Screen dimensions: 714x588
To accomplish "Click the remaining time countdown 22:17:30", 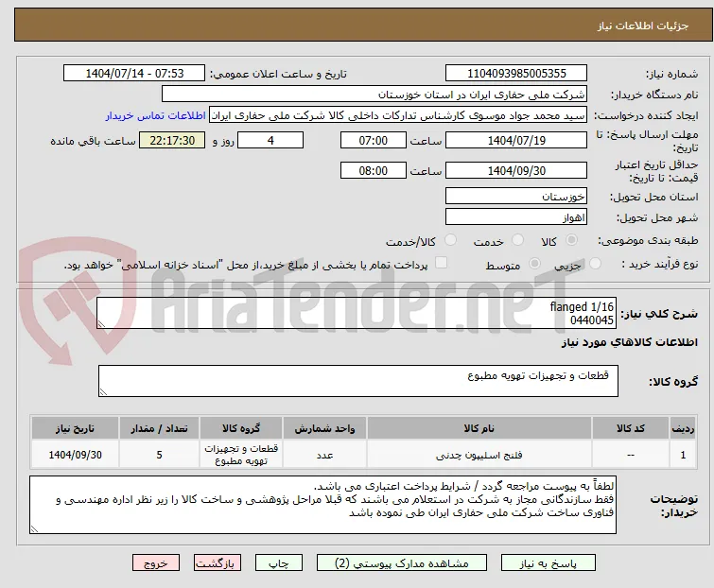I will [172, 140].
